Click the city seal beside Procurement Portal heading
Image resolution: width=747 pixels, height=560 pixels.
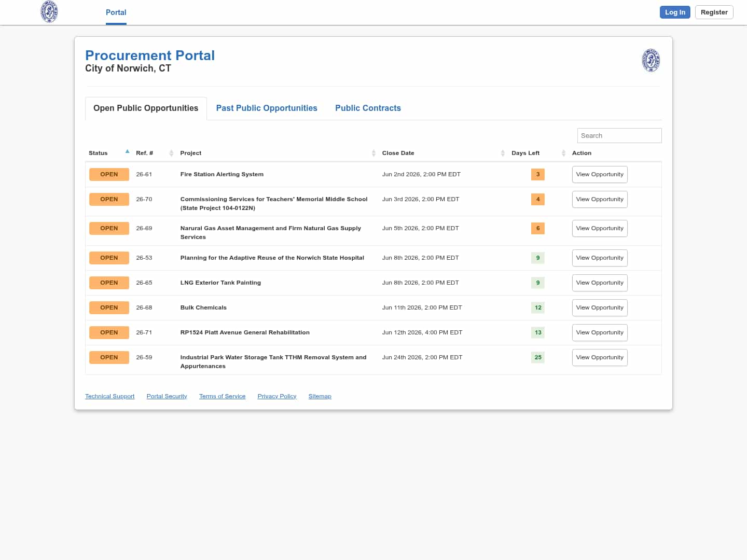651,60
